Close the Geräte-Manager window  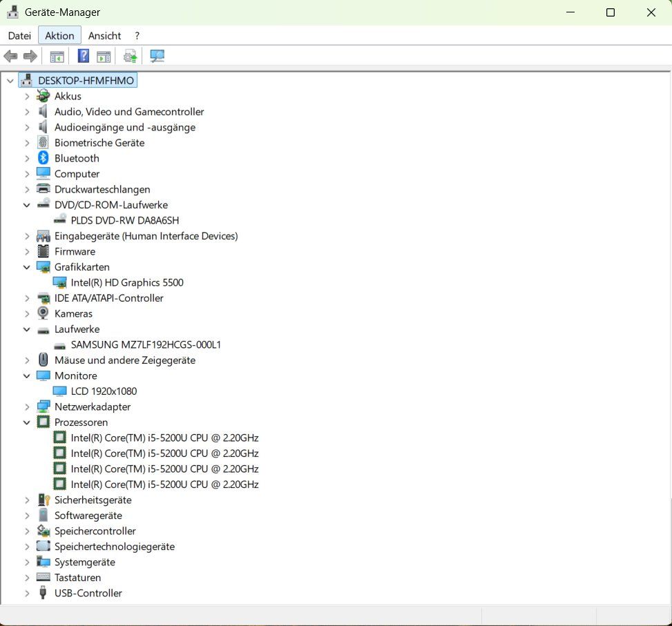click(x=651, y=12)
